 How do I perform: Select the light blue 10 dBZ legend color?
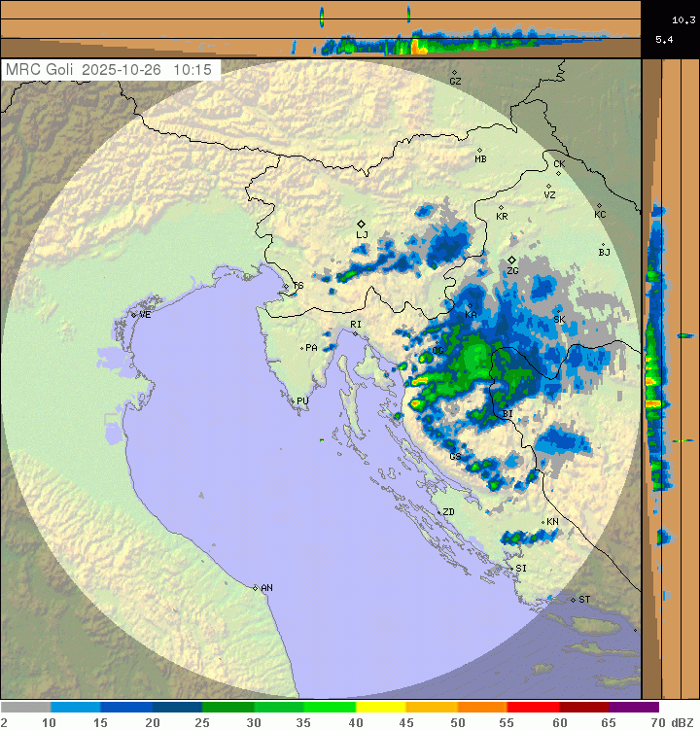tap(75, 708)
